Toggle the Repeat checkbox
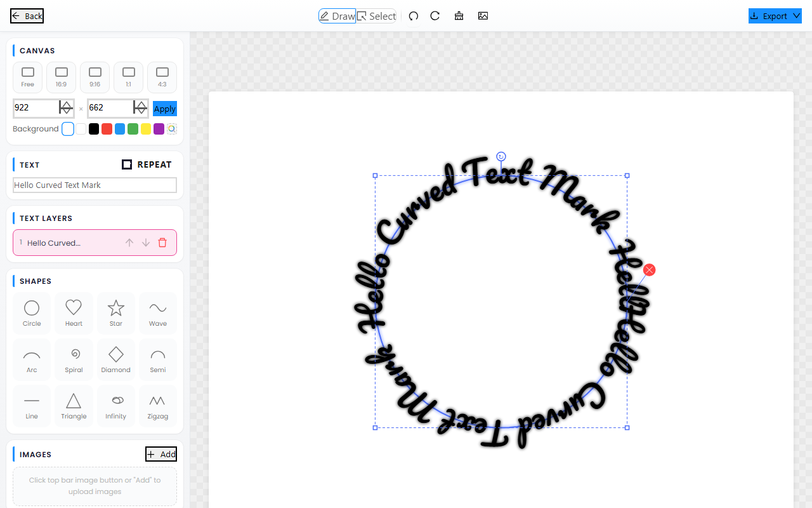Image resolution: width=812 pixels, height=508 pixels. (x=127, y=164)
